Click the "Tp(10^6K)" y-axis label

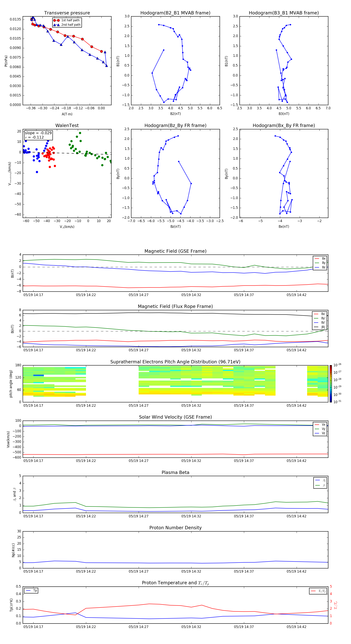click(x=11, y=605)
